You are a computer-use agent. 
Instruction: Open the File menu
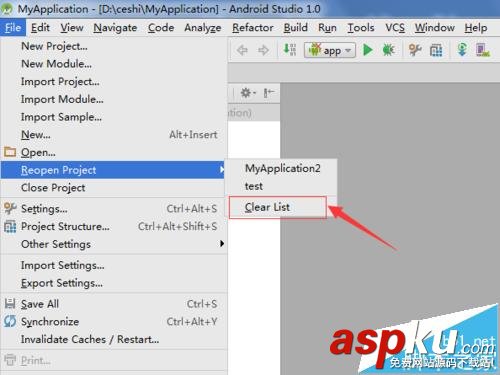coord(13,28)
